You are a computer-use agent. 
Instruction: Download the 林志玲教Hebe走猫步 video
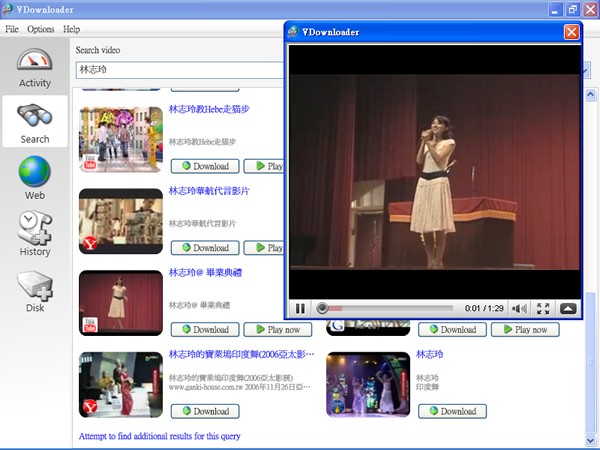point(205,166)
